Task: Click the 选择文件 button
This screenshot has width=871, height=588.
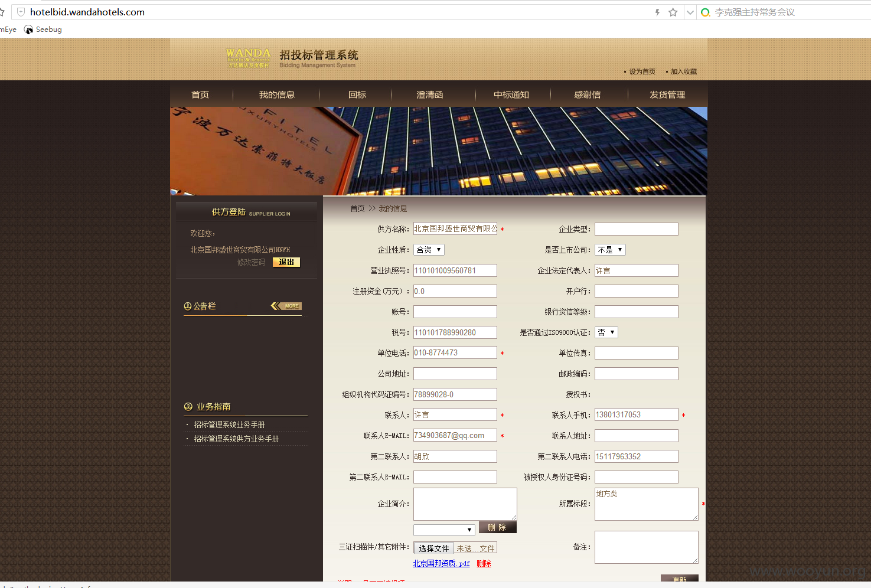Action: tap(434, 548)
